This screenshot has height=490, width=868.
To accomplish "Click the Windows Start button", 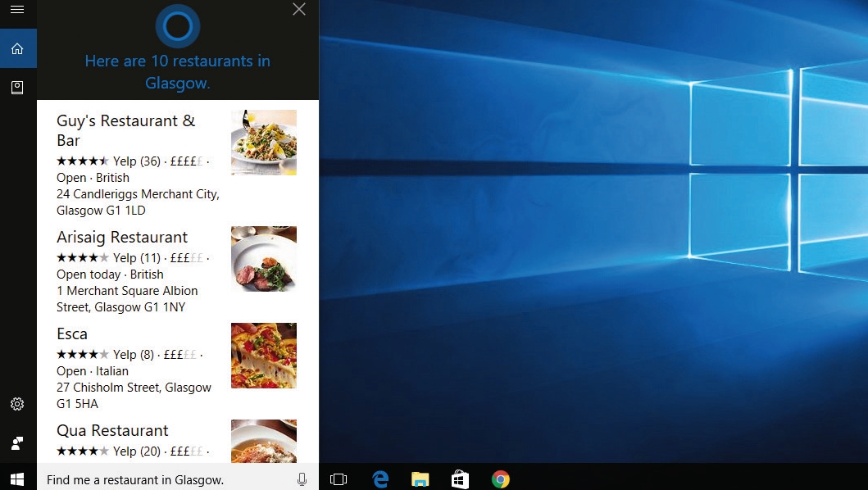I will tap(17, 479).
